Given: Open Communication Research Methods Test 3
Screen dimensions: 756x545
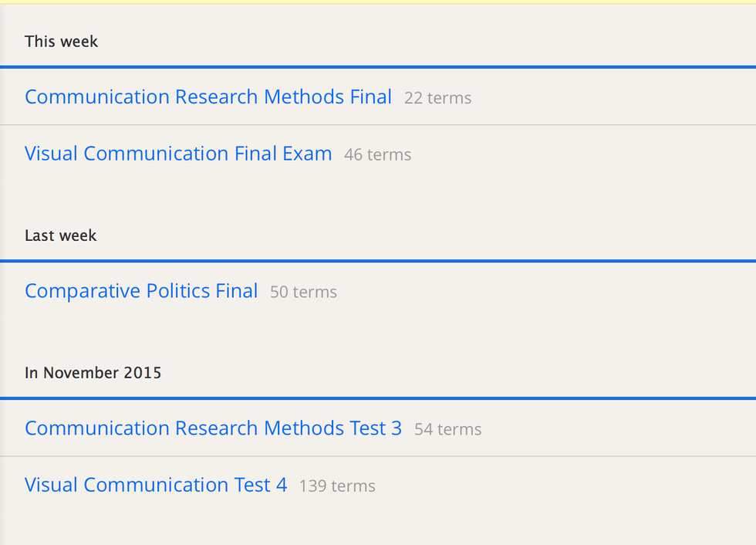Looking at the screenshot, I should [x=213, y=428].
